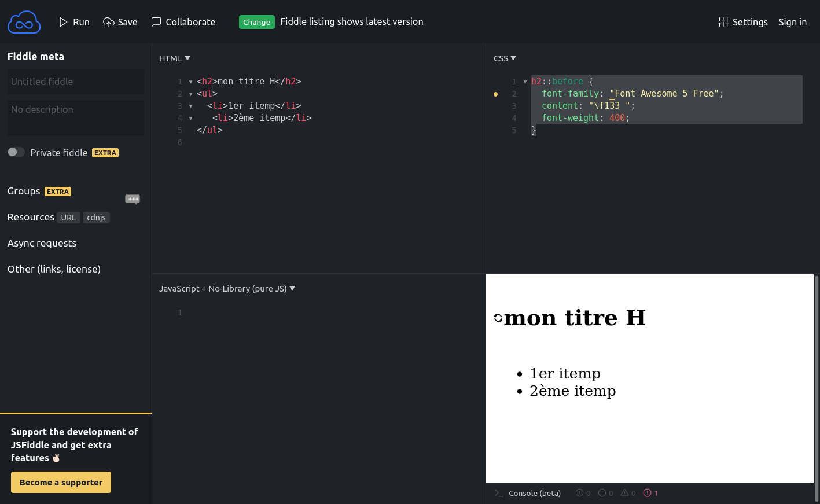The width and height of the screenshot is (820, 504).
Task: Click the font-weight: 400 CSS line
Action: tap(585, 118)
